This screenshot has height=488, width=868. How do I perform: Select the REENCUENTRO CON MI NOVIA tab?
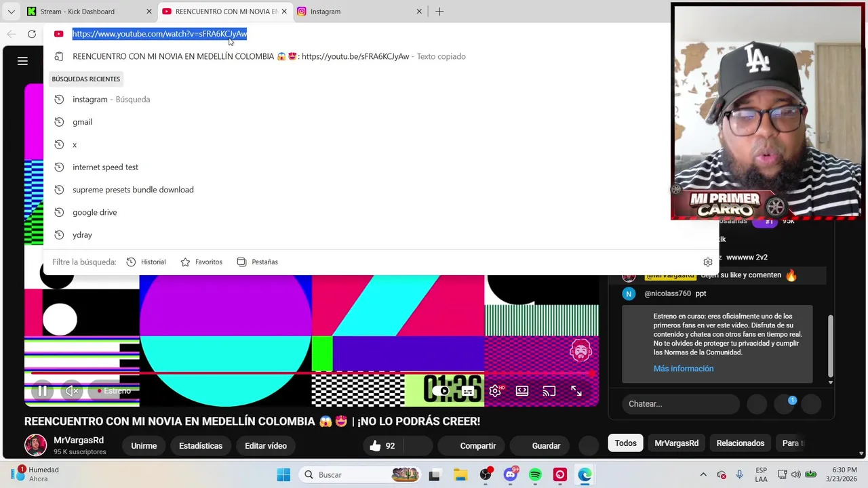(226, 12)
